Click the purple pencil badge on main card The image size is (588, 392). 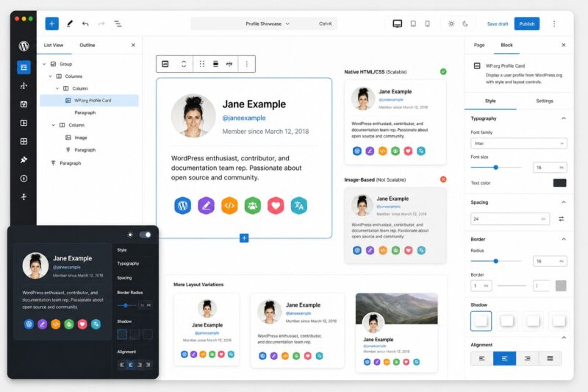206,206
